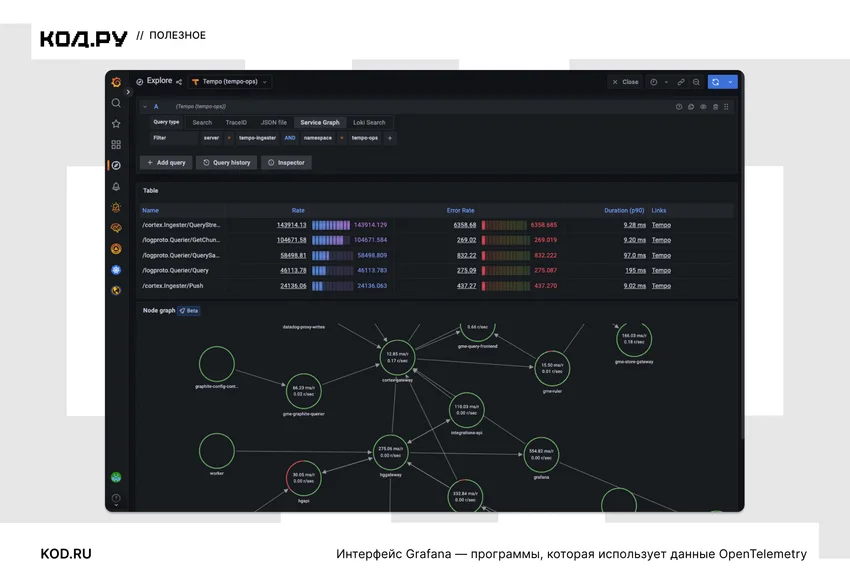Open the namespace filter key dropdown
Image resolution: width=850 pixels, height=582 pixels.
[x=318, y=138]
